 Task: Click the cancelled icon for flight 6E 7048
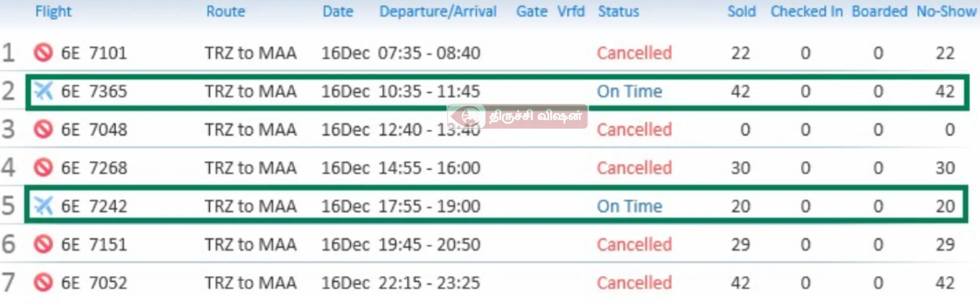coord(43,130)
